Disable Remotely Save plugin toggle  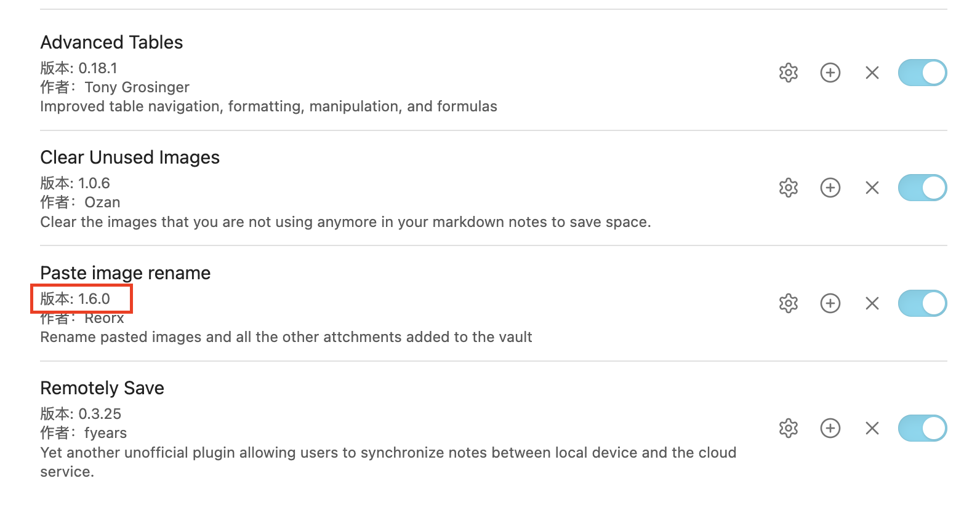[922, 428]
